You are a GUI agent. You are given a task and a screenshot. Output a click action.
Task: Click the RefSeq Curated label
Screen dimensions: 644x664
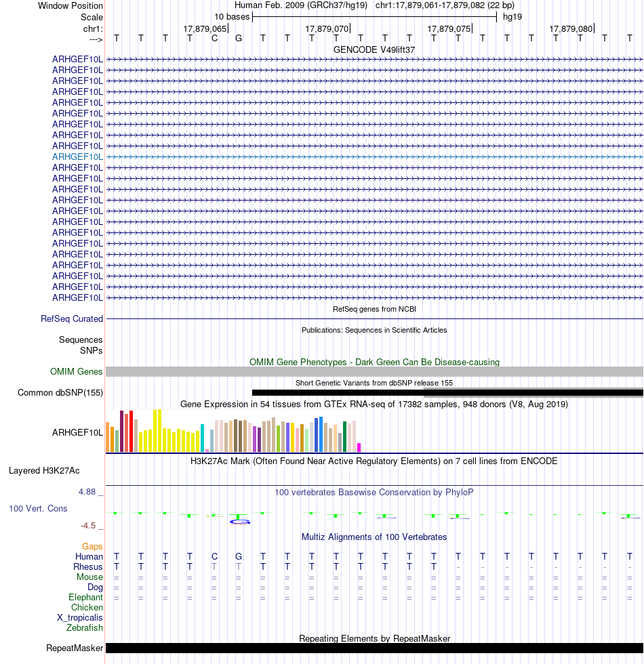pos(72,319)
